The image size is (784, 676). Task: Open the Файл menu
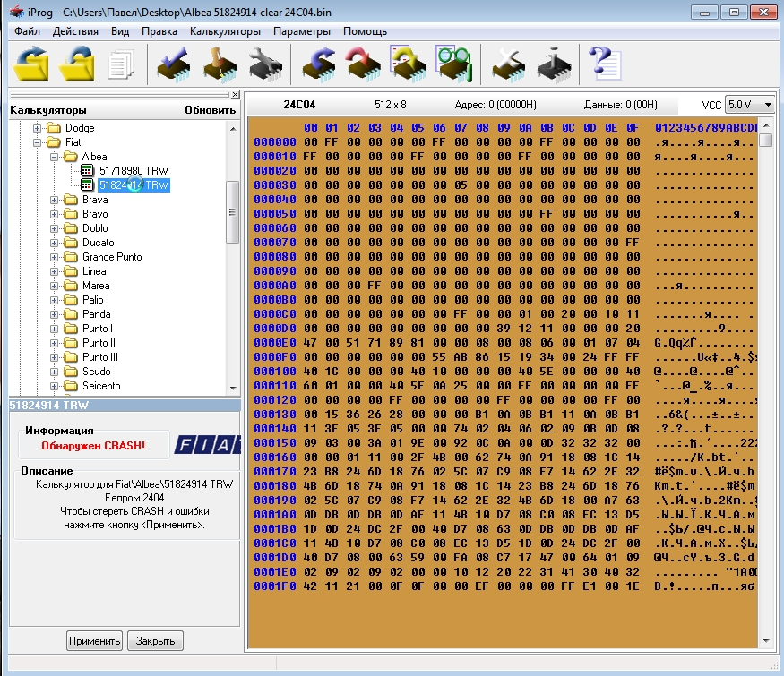pyautogui.click(x=27, y=31)
